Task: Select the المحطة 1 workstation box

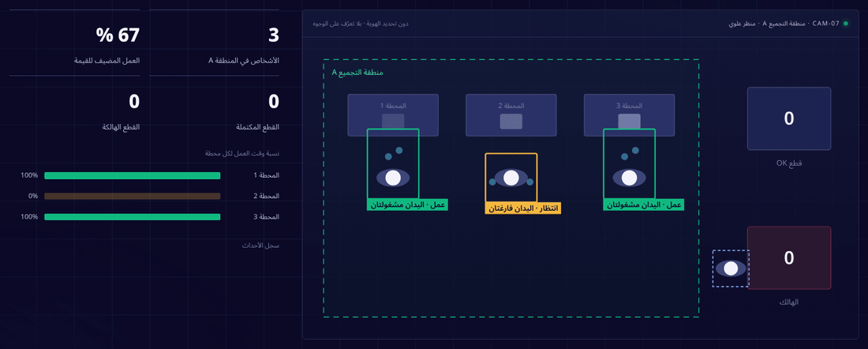Action: (x=393, y=115)
